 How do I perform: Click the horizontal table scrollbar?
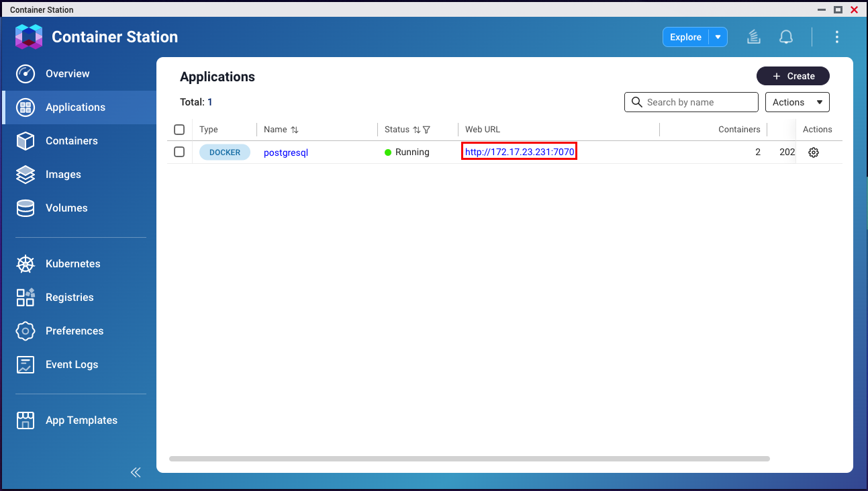click(x=469, y=459)
